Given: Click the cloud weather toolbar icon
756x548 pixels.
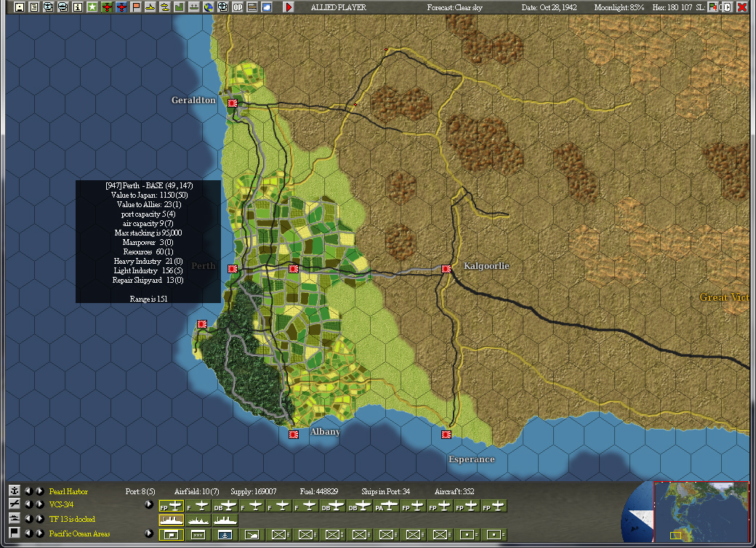Looking at the screenshot, I should [266, 7].
